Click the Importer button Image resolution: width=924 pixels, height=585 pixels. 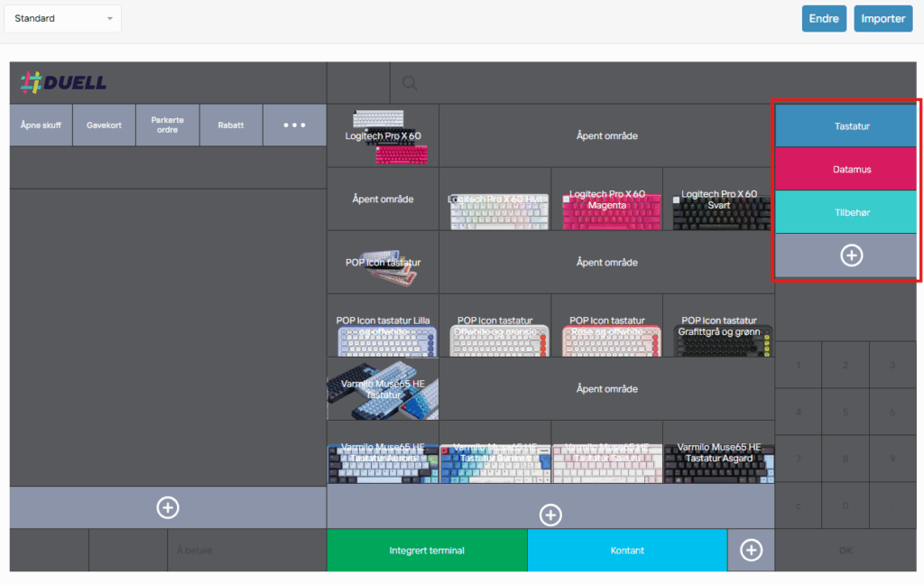[x=882, y=18]
